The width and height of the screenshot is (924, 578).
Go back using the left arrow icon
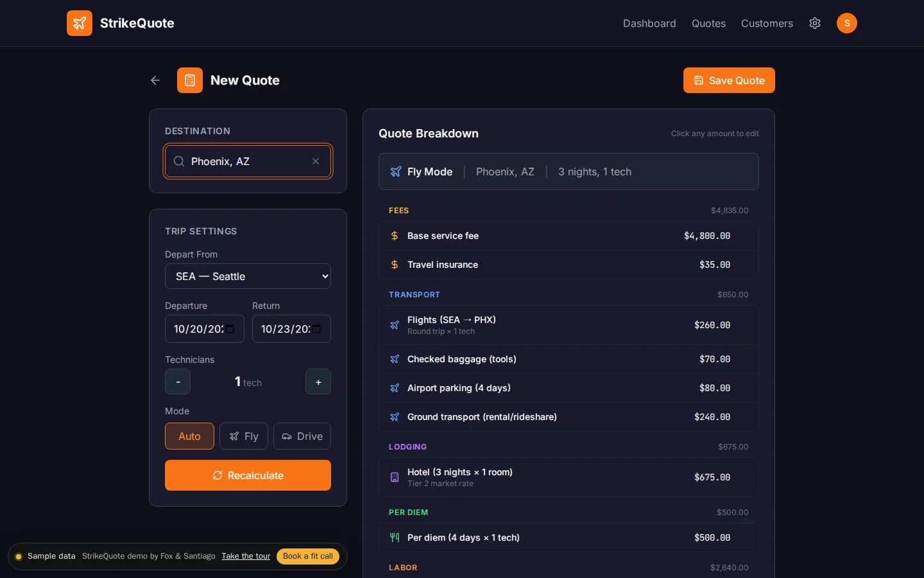[155, 80]
